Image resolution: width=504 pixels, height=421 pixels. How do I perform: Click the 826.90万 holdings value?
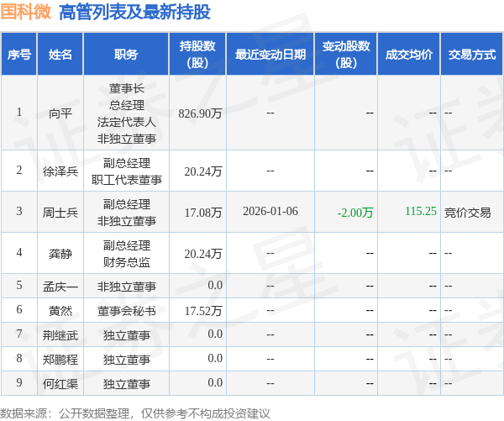pos(200,113)
